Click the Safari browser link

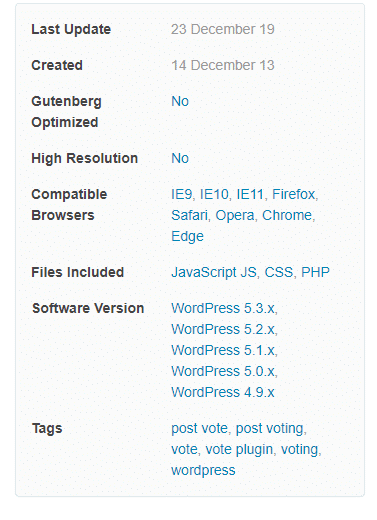point(189,215)
